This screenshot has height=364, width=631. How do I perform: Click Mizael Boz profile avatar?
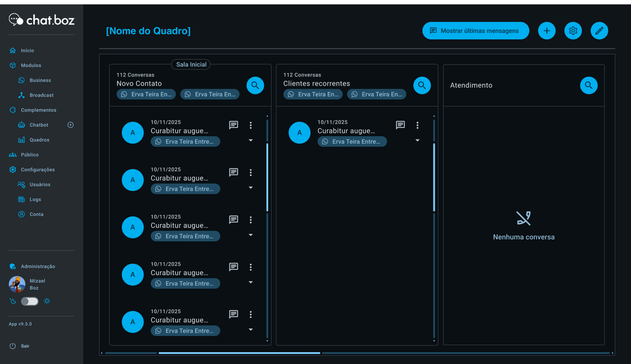point(17,284)
